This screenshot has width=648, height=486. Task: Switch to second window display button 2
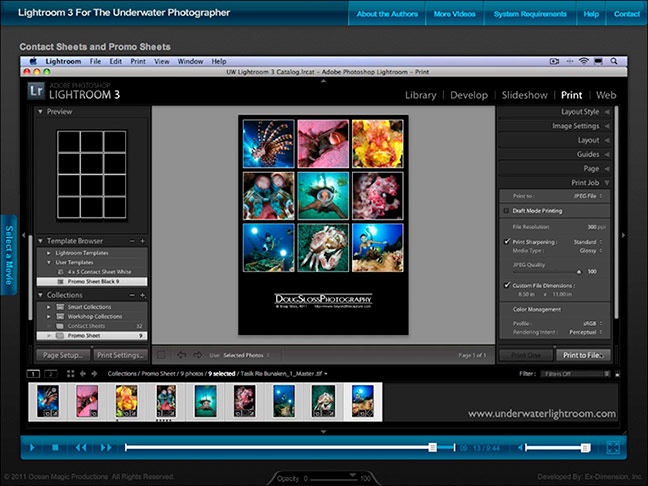[x=50, y=374]
